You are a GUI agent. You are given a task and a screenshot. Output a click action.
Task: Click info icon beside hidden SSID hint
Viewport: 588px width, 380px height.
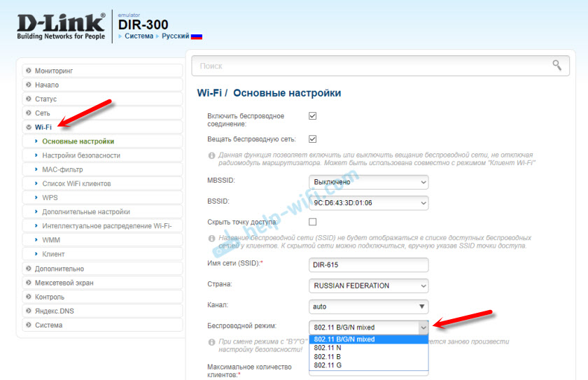pyautogui.click(x=211, y=238)
